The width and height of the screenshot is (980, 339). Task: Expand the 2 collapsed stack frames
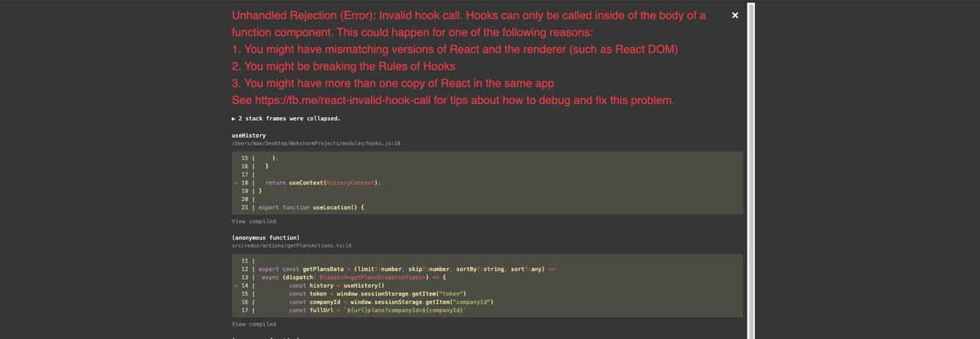(289, 119)
